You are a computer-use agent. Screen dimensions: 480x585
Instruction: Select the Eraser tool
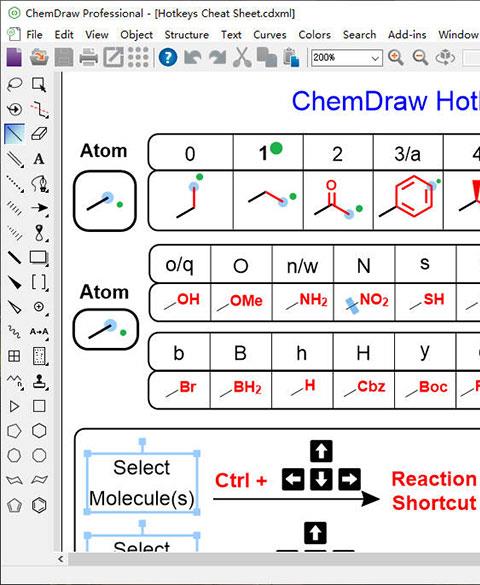[39, 134]
